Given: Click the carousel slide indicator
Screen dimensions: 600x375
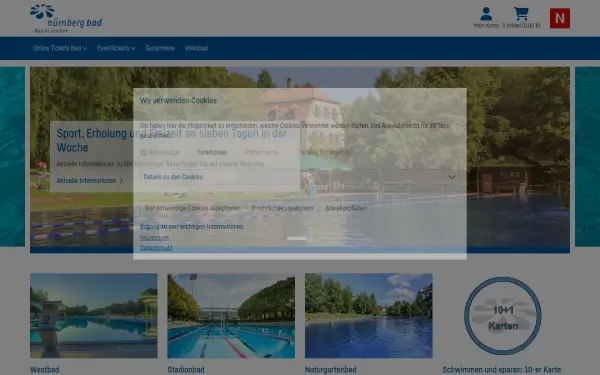Looking at the screenshot, I should coord(297,238).
